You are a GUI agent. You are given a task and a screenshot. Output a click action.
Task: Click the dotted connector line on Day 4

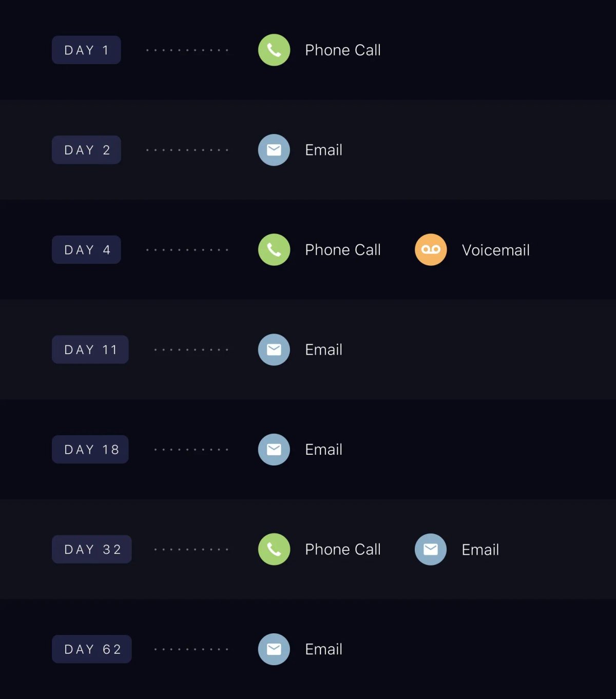tap(187, 250)
